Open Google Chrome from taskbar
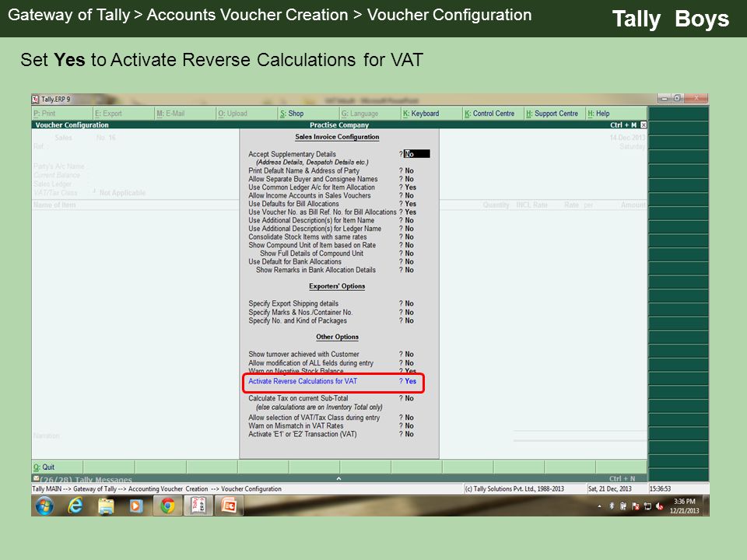The image size is (747, 560). 167,506
